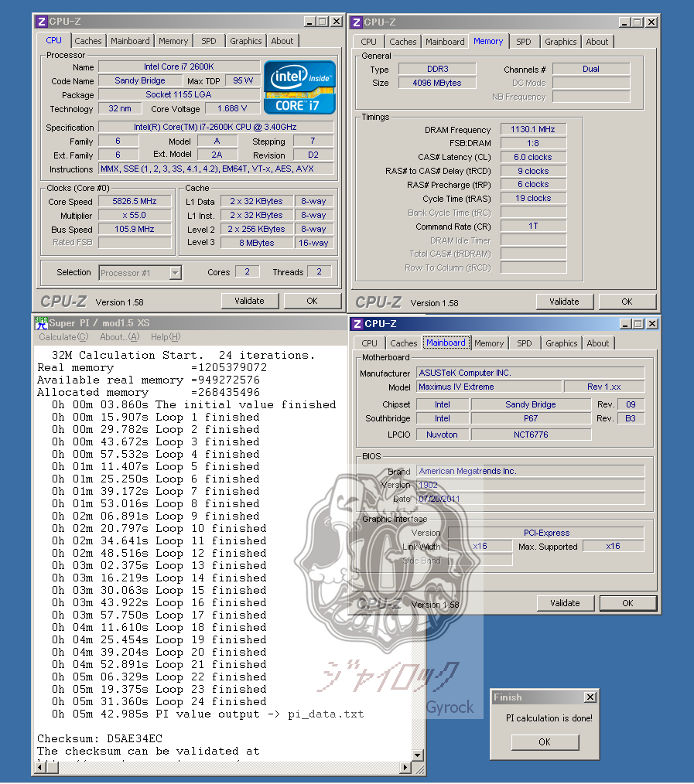Open the Processor #1 selection dropdown

[175, 273]
